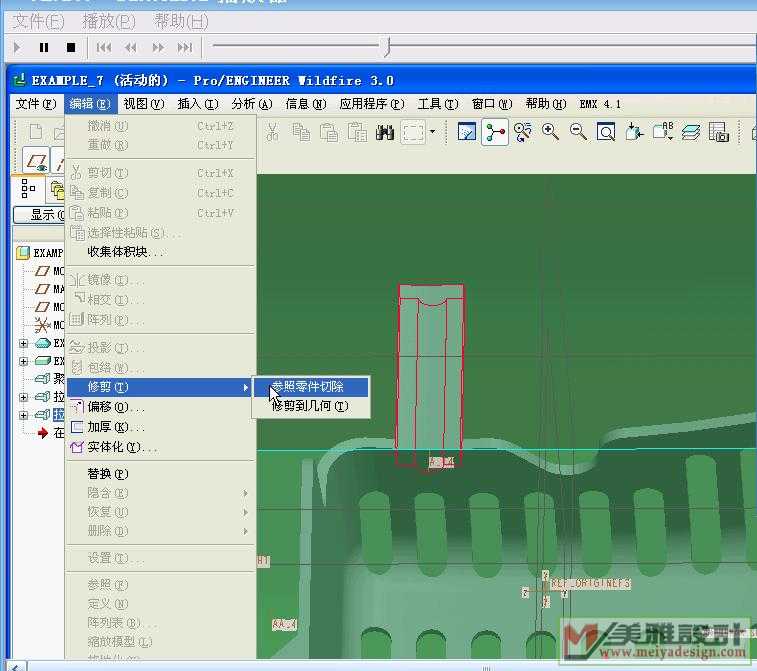Image resolution: width=757 pixels, height=671 pixels.
Task: Choose 参照零件切除 in the submenu
Action: coord(311,387)
